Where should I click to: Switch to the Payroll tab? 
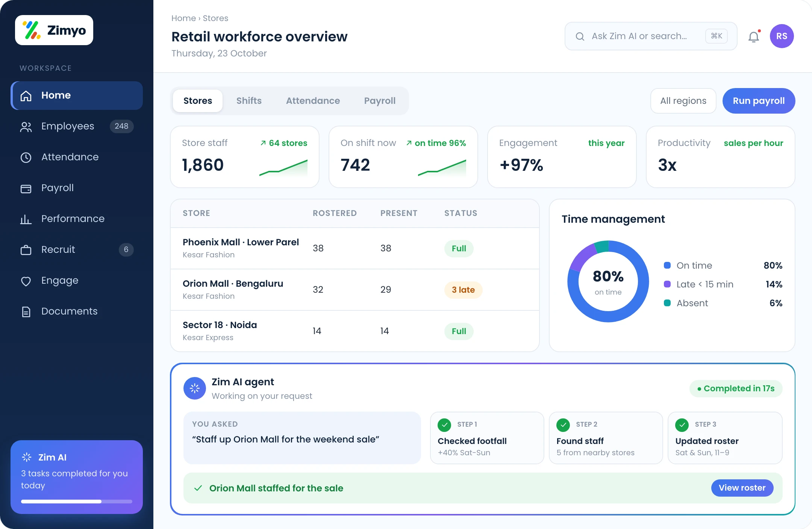(380, 101)
